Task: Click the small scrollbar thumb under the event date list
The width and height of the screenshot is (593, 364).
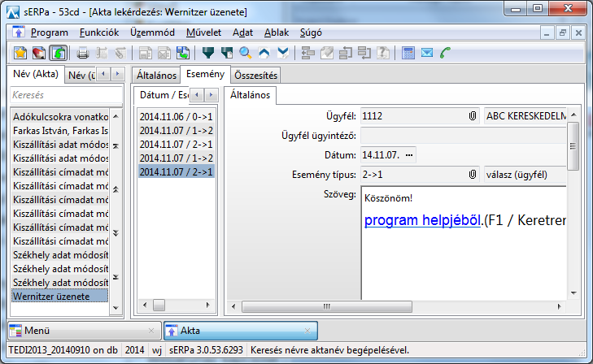Action: pos(159,305)
